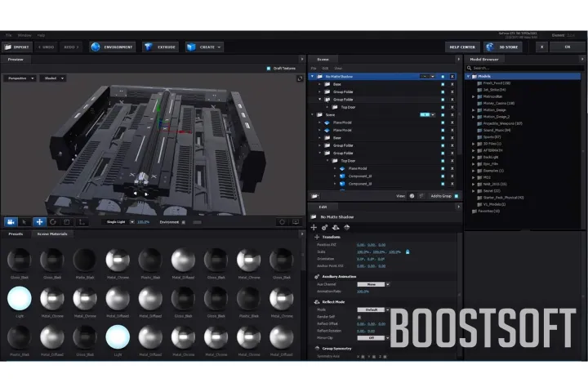Enable Symmetry Axis Y checkbox
The width and height of the screenshot is (588, 392).
point(374,356)
